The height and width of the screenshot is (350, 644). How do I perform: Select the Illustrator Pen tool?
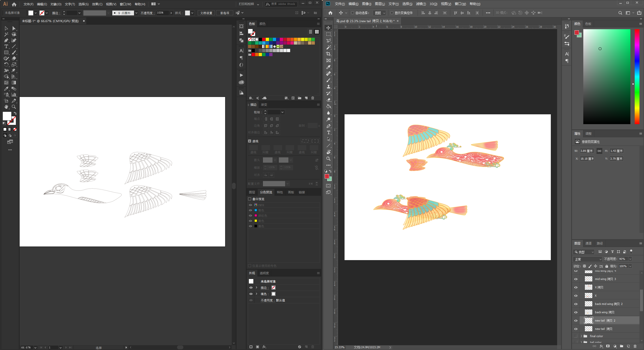point(6,41)
